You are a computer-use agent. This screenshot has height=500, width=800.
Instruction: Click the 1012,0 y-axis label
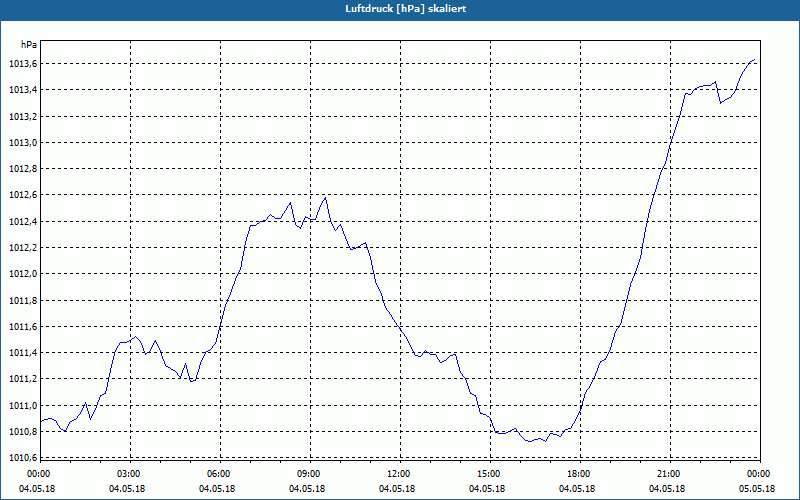23,274
